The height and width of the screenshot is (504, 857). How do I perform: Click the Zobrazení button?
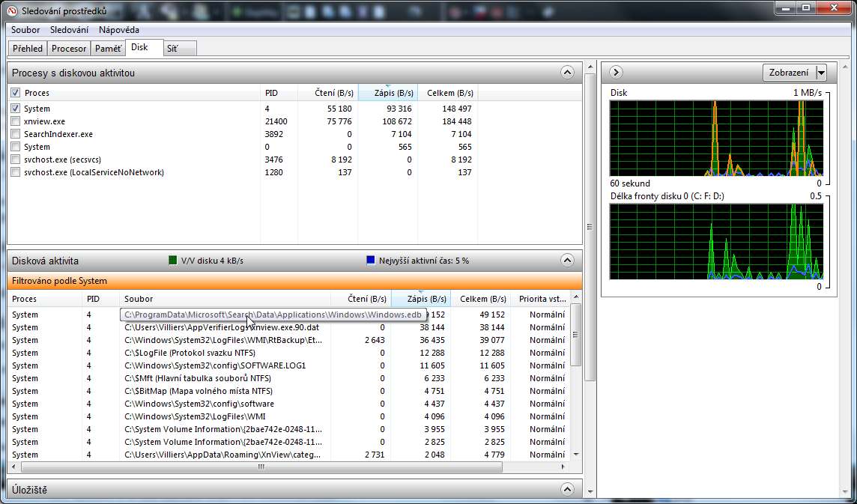(789, 73)
